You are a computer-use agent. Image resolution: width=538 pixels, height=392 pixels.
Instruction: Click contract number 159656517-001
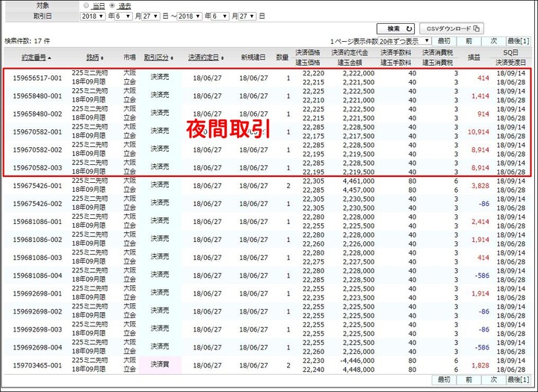pyautogui.click(x=37, y=78)
